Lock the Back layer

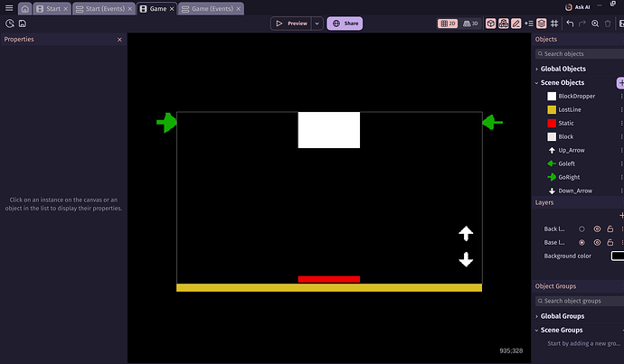tap(610, 229)
